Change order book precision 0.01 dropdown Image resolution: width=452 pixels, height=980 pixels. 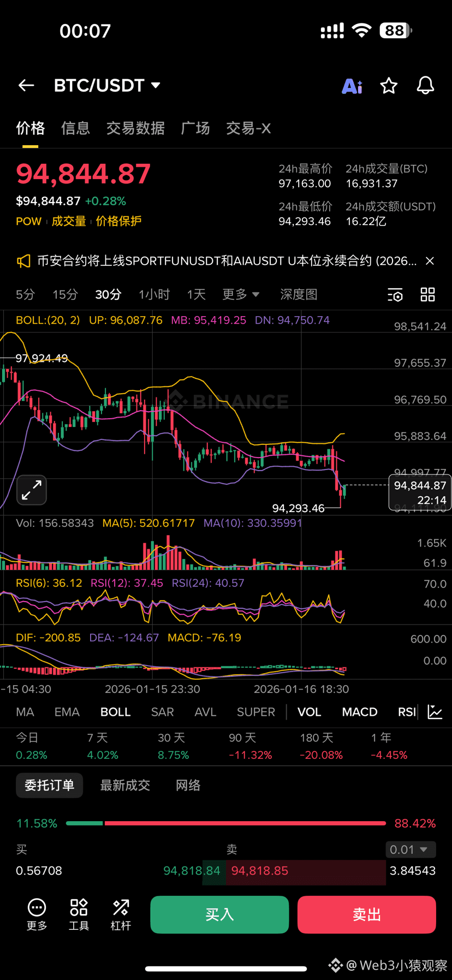[411, 850]
